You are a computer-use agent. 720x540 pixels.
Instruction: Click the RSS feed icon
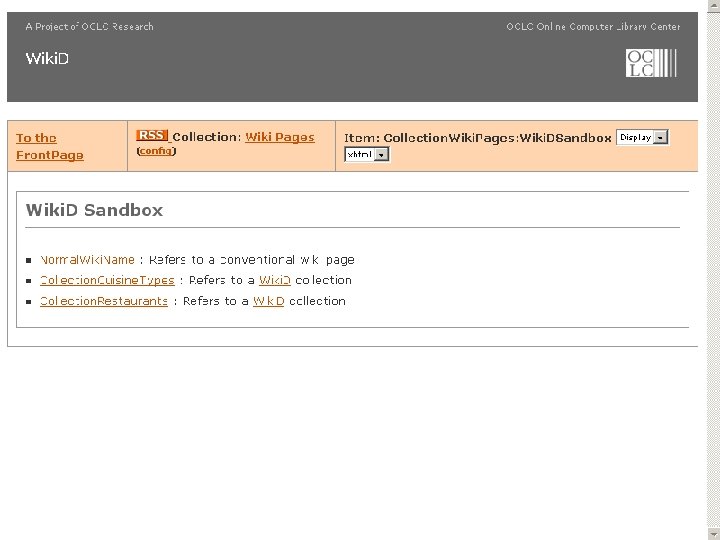click(152, 135)
